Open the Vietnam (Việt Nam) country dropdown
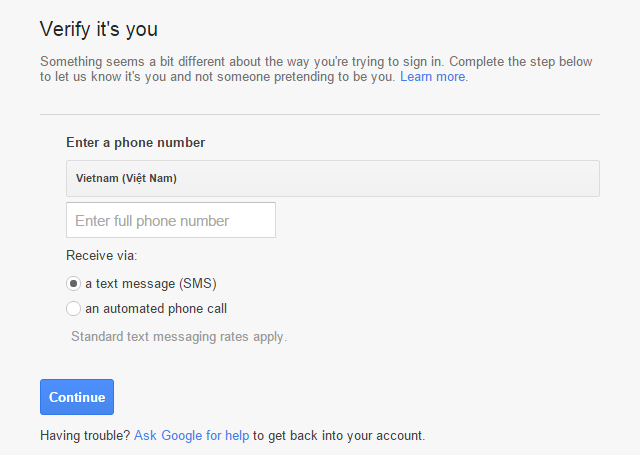 pyautogui.click(x=332, y=179)
